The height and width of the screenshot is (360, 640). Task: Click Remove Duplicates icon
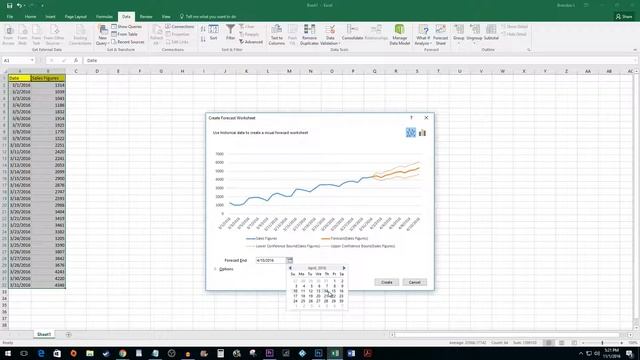tap(309, 35)
